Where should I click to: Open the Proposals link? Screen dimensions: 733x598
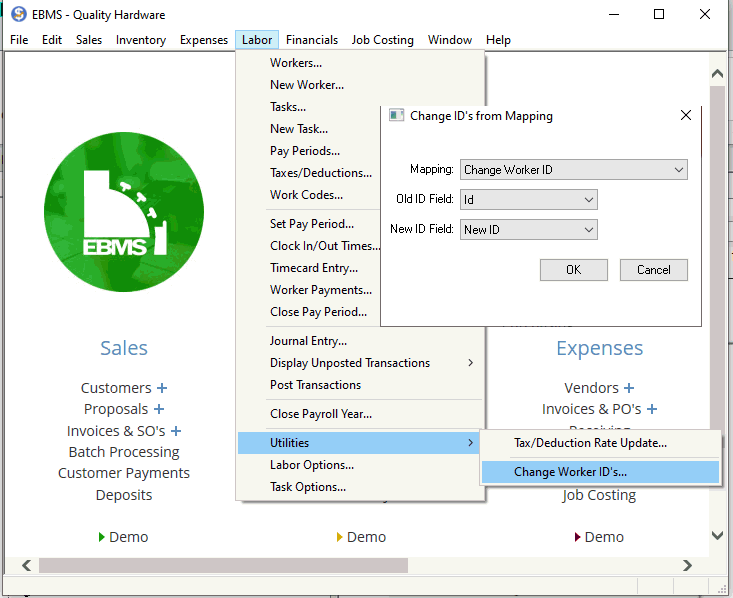tap(116, 409)
